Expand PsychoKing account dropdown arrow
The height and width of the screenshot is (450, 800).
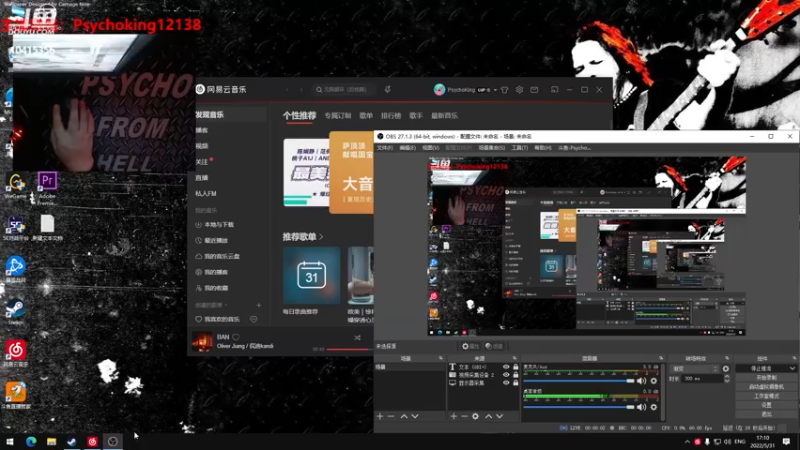pos(495,90)
